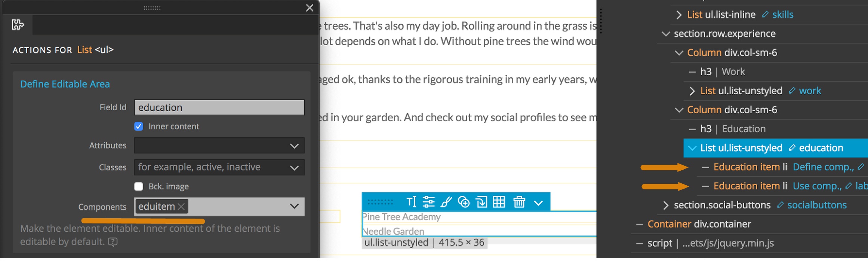The height and width of the screenshot is (262, 868).
Task: Open the help icon after 'editable by default.'
Action: tap(113, 242)
